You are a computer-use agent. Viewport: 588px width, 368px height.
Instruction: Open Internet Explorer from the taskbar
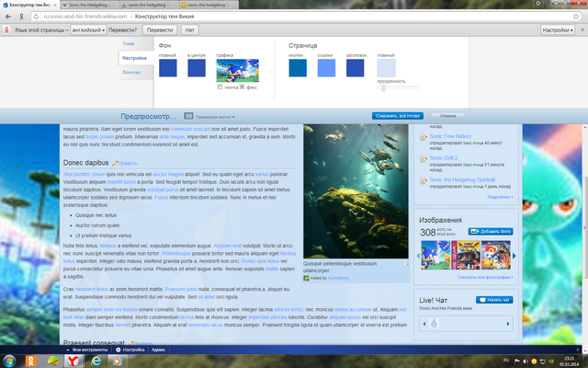(96, 362)
